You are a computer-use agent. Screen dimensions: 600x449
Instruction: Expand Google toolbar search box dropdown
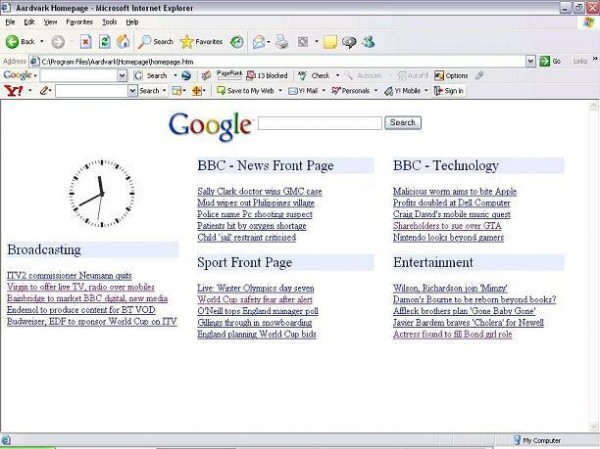tap(122, 75)
